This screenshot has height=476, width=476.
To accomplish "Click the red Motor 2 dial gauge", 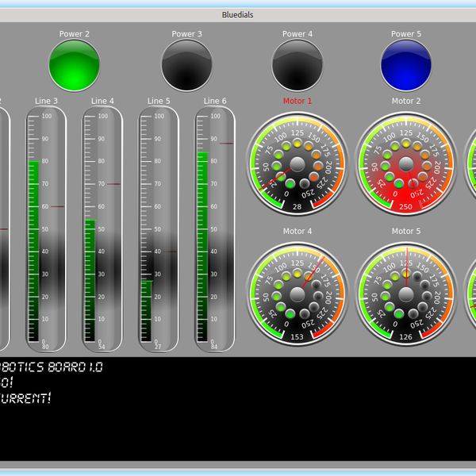I will point(406,163).
